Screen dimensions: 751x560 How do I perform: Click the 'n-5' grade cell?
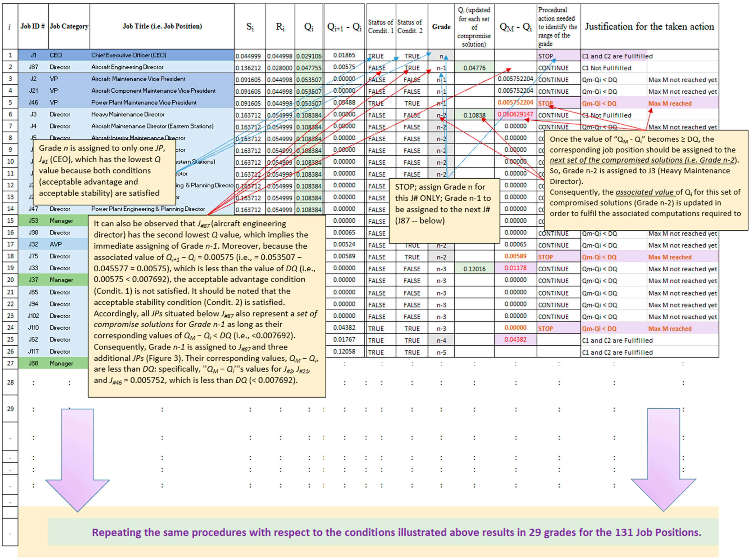click(441, 352)
